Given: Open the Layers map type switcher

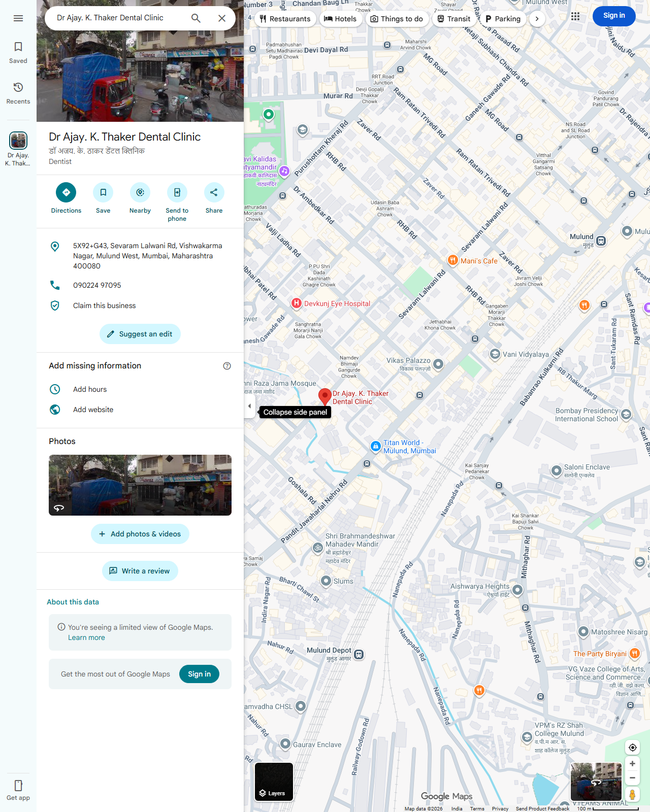Looking at the screenshot, I should point(274,782).
